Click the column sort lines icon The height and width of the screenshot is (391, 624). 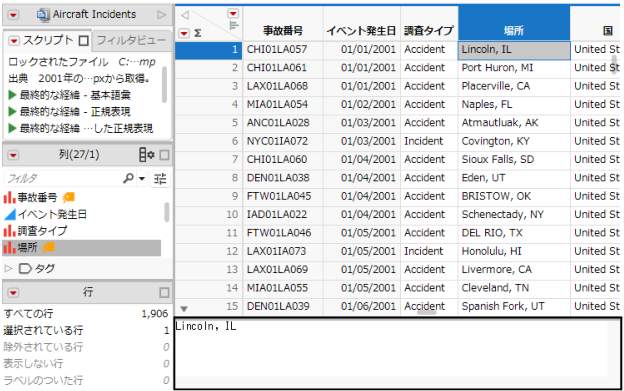234,25
